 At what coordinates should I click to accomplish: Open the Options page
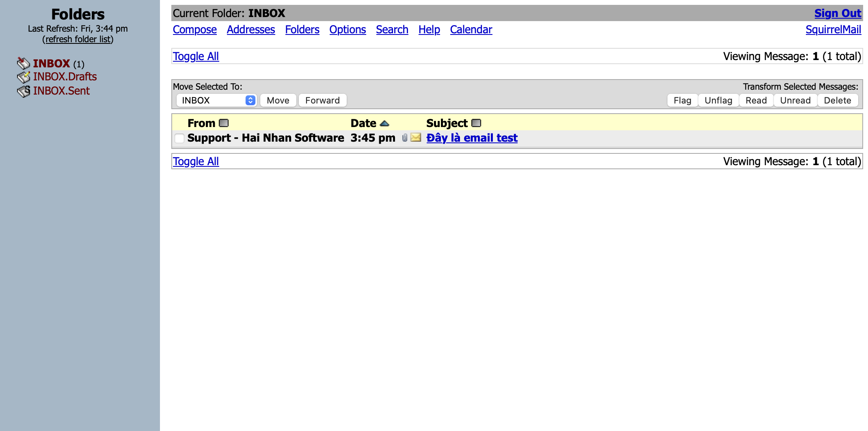(x=348, y=30)
